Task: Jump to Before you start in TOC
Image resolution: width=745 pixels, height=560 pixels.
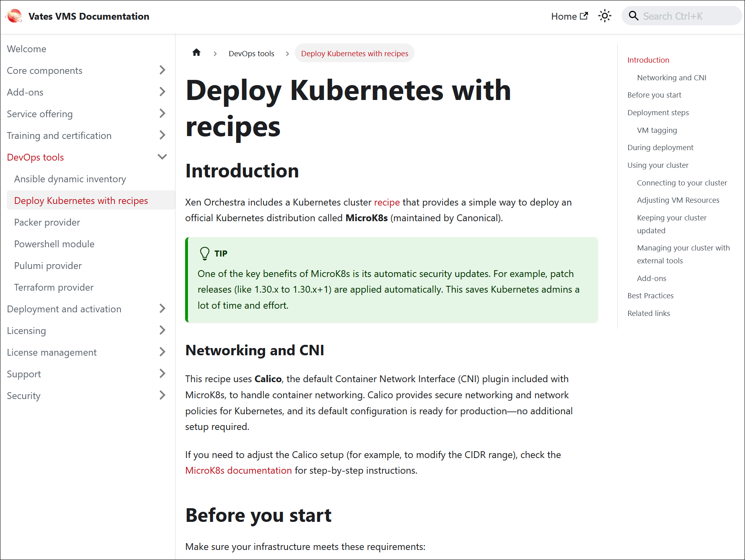Action: pyautogui.click(x=654, y=95)
